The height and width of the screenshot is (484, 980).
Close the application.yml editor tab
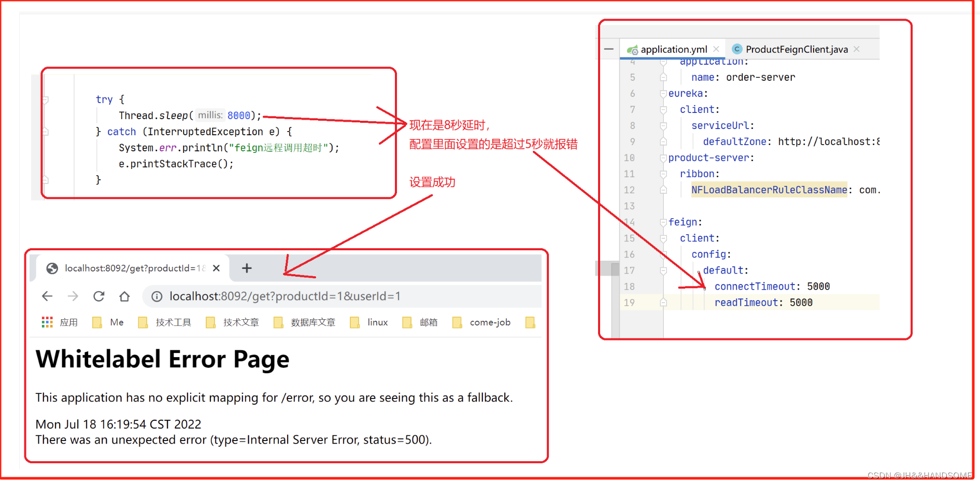716,49
